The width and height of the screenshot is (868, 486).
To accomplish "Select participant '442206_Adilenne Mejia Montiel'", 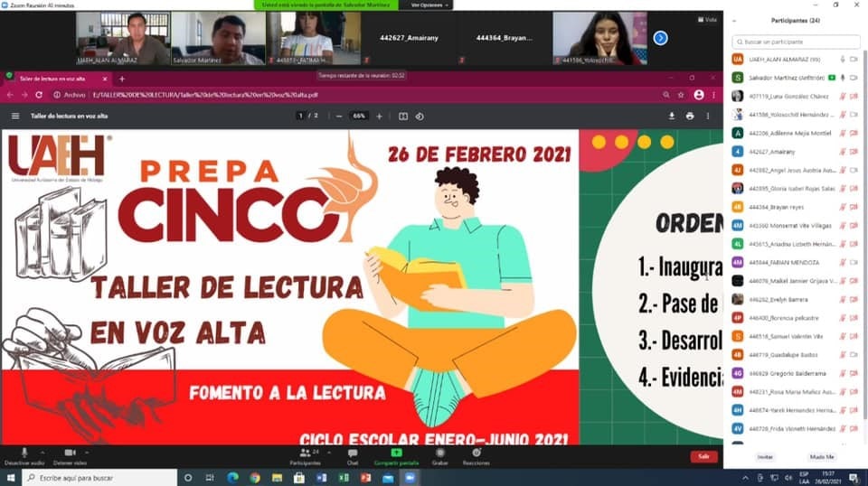I will (x=796, y=134).
